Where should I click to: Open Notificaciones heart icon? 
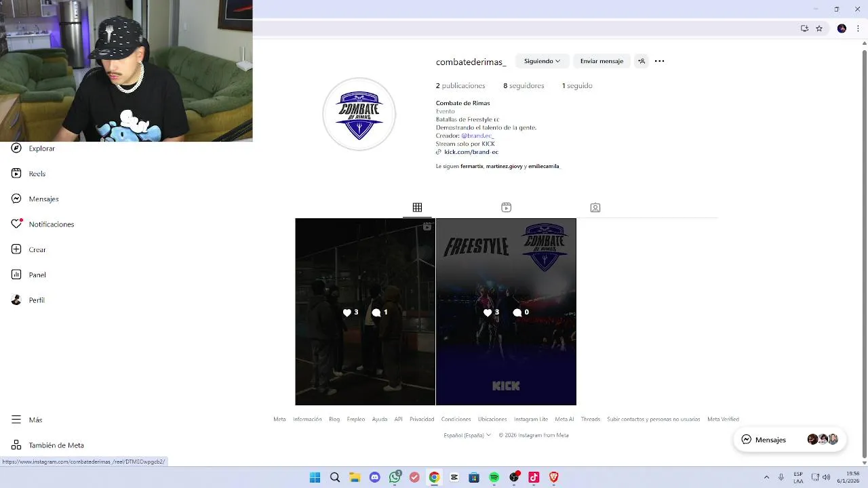16,224
